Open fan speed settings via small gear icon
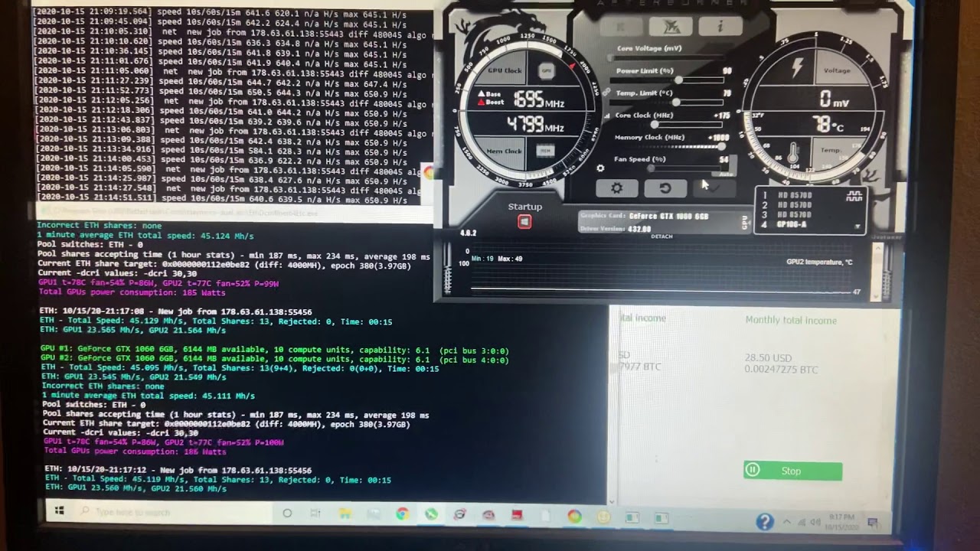Screen dimensions: 980x551 tap(600, 168)
